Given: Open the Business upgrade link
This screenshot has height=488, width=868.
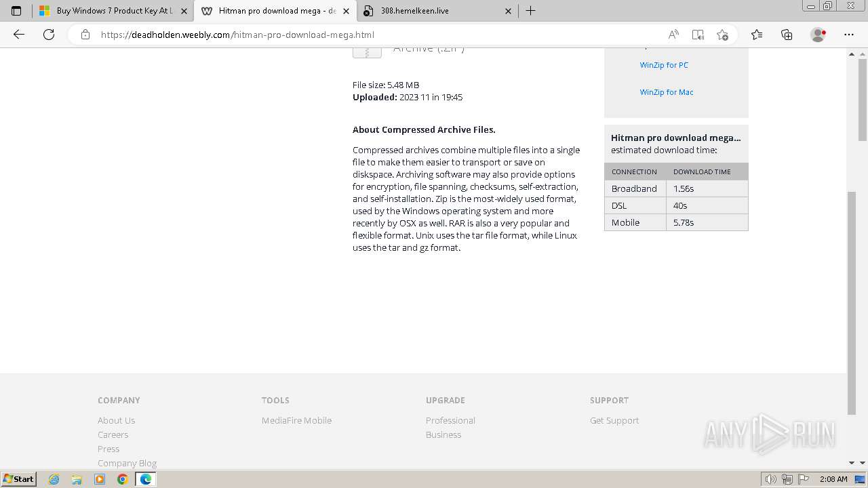Looking at the screenshot, I should click(x=443, y=434).
